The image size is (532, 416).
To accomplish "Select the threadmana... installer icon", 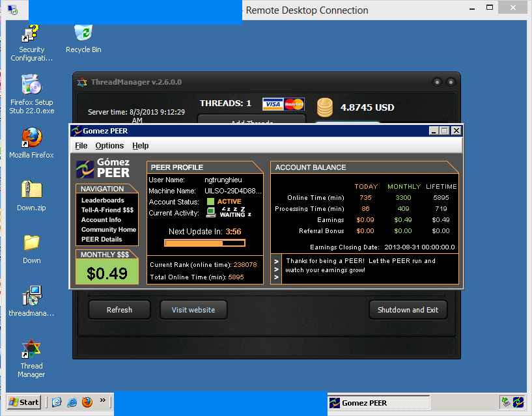I will [31, 301].
